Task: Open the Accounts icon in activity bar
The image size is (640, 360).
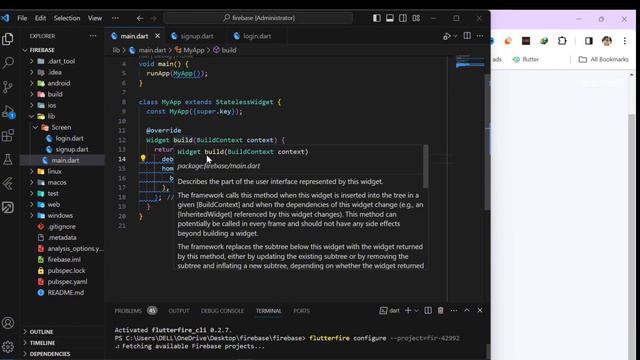Action: pyautogui.click(x=8, y=323)
